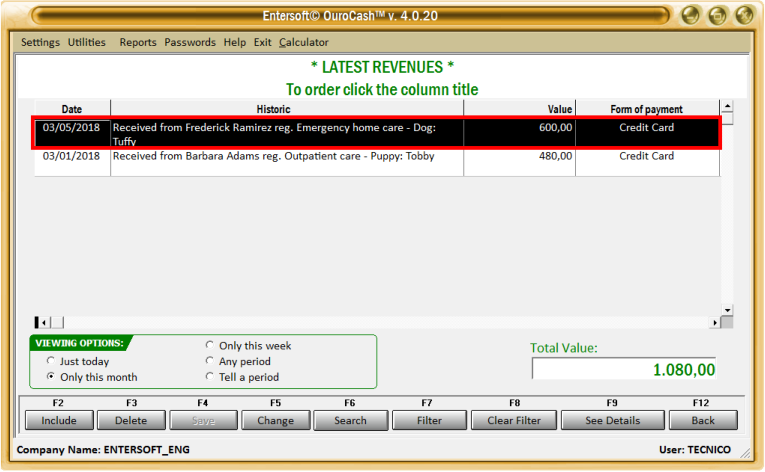Image resolution: width=765 pixels, height=472 pixels.
Task: Click the Delete button
Action: point(131,420)
